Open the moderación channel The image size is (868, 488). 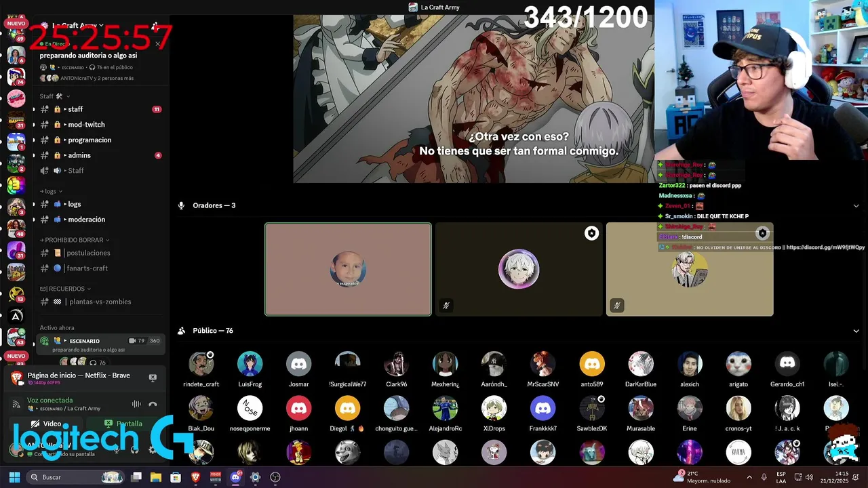[x=100, y=220]
